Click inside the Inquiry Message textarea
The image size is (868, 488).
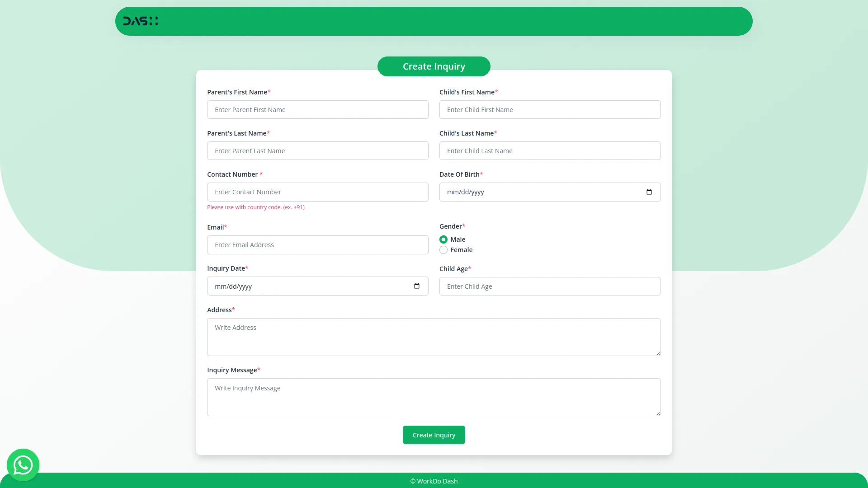click(x=434, y=397)
